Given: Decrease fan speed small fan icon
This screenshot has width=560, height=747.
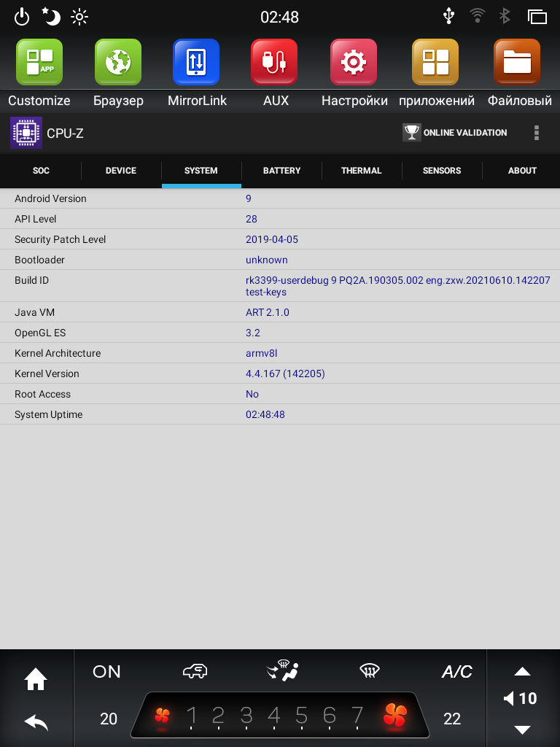Looking at the screenshot, I should click(163, 716).
